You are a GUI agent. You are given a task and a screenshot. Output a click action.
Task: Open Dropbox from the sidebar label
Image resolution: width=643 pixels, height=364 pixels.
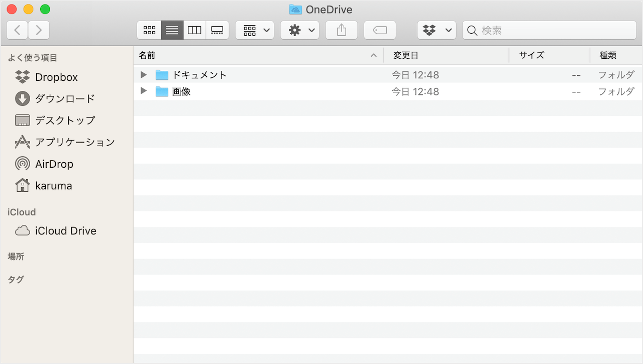tap(56, 77)
